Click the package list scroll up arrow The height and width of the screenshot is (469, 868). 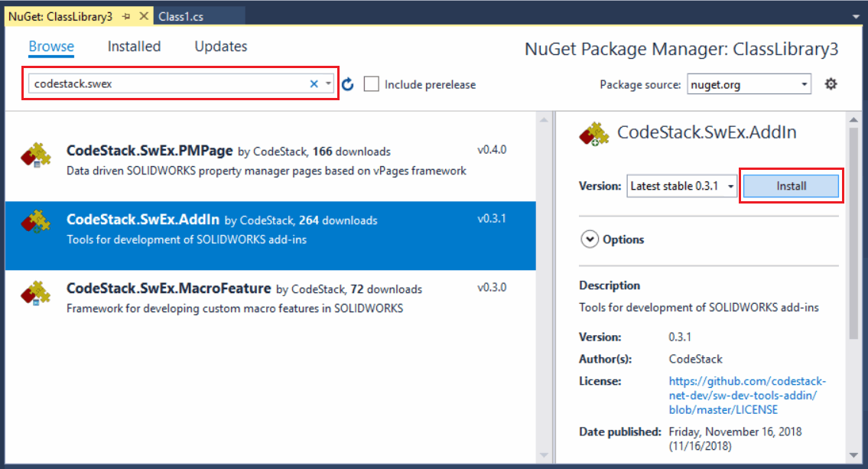[x=544, y=119]
